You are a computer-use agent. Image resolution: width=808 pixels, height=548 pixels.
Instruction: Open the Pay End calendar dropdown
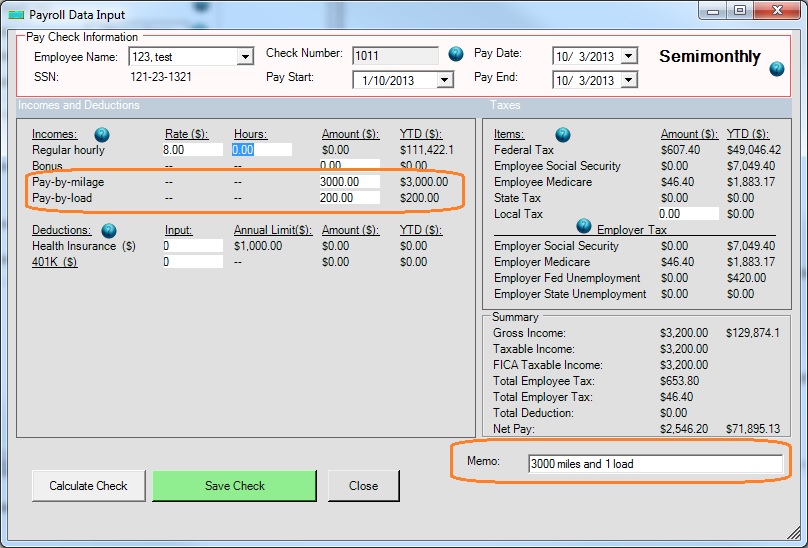point(628,80)
